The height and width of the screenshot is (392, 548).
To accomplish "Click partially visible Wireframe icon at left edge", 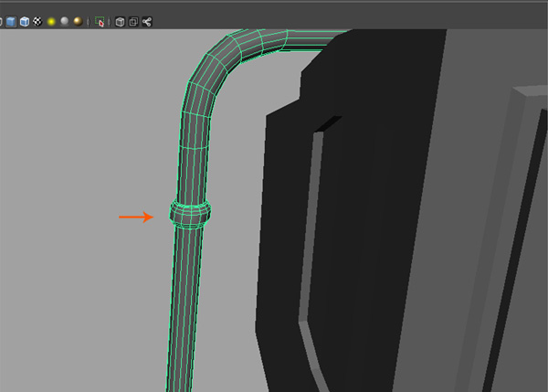I will pos(1,20).
